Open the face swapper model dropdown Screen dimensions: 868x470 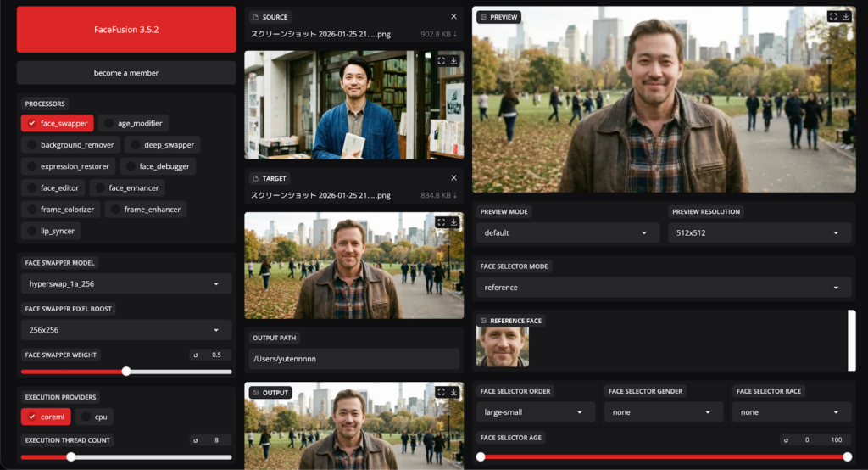[125, 283]
